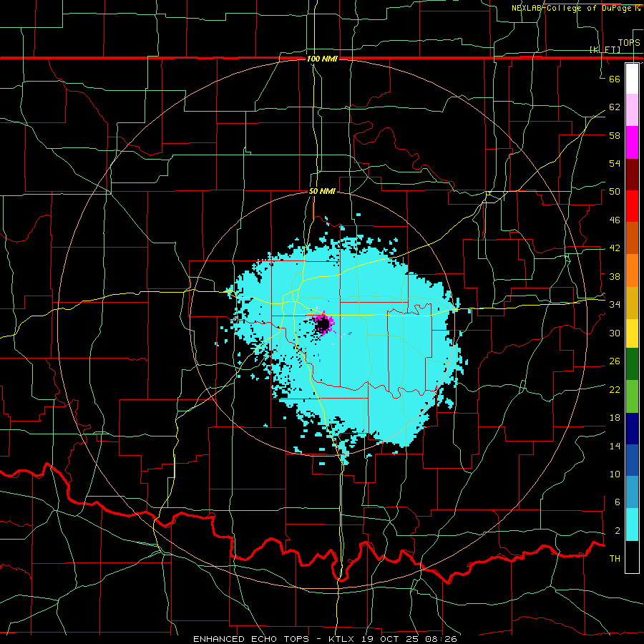644x644 pixels.
Task: Click the 26 legend value
Action: pyautogui.click(x=615, y=361)
